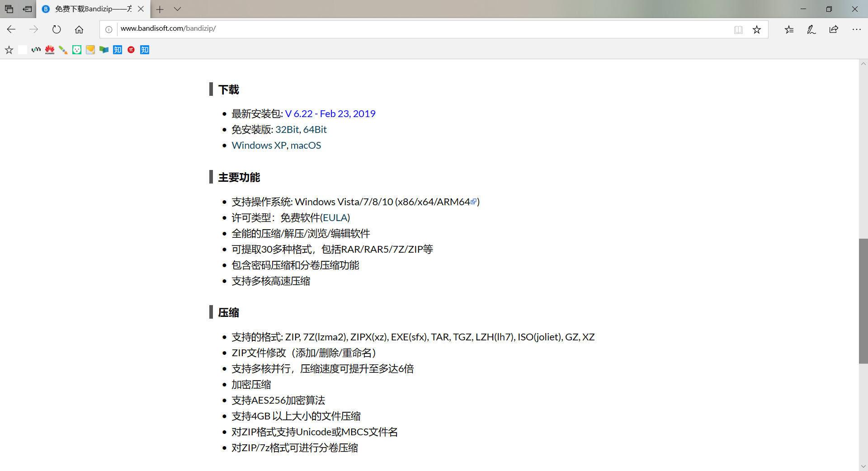The height and width of the screenshot is (471, 868).
Task: Download the 64Bit portable version
Action: (x=315, y=130)
